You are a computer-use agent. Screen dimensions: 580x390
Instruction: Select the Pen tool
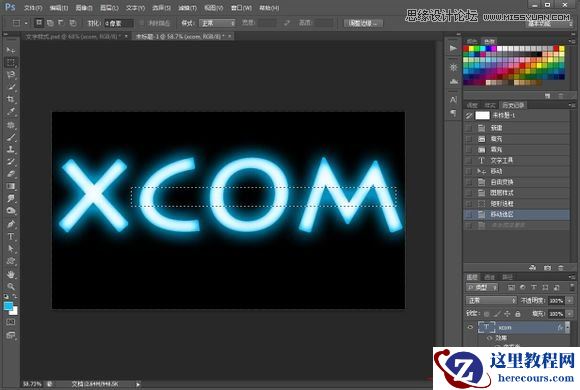[10, 224]
